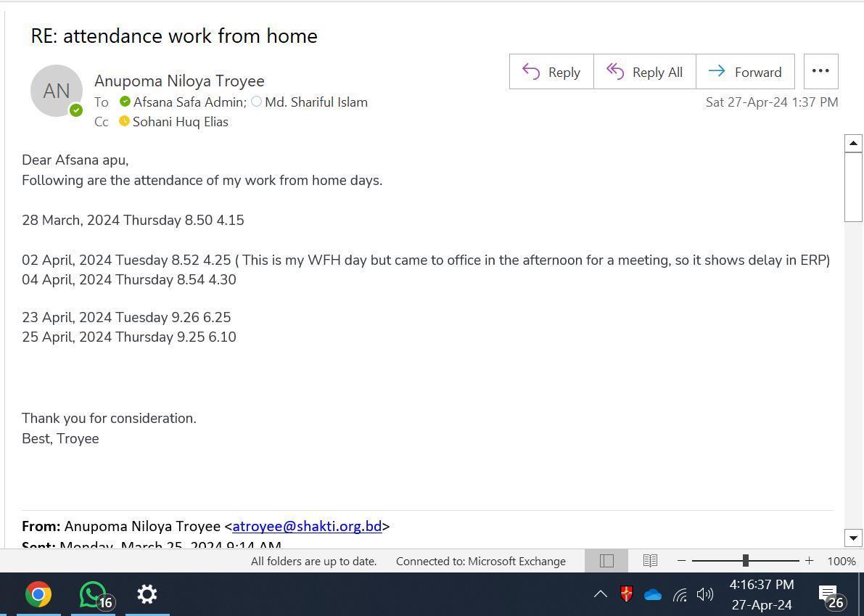The image size is (864, 616).
Task: Click the '02 April, 2024 Tuesday' attendance line
Action: pos(426,260)
